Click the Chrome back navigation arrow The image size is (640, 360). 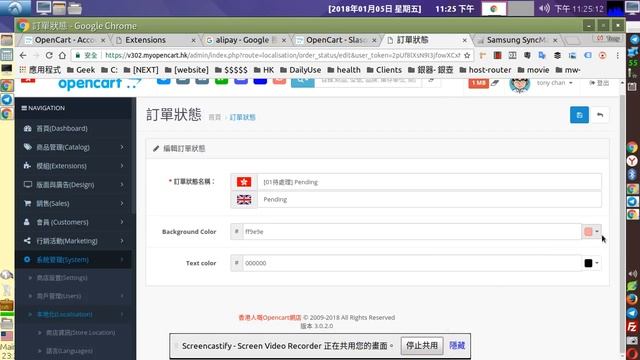click(23, 55)
